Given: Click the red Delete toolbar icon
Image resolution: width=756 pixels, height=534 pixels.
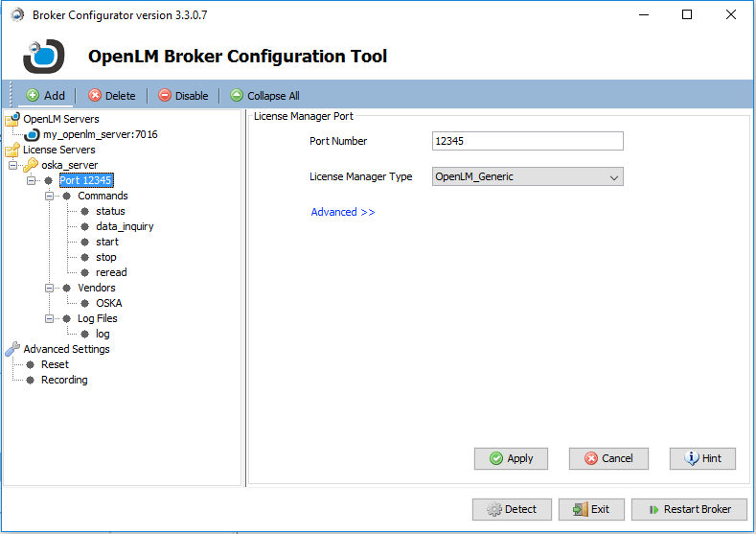Looking at the screenshot, I should click(x=94, y=96).
